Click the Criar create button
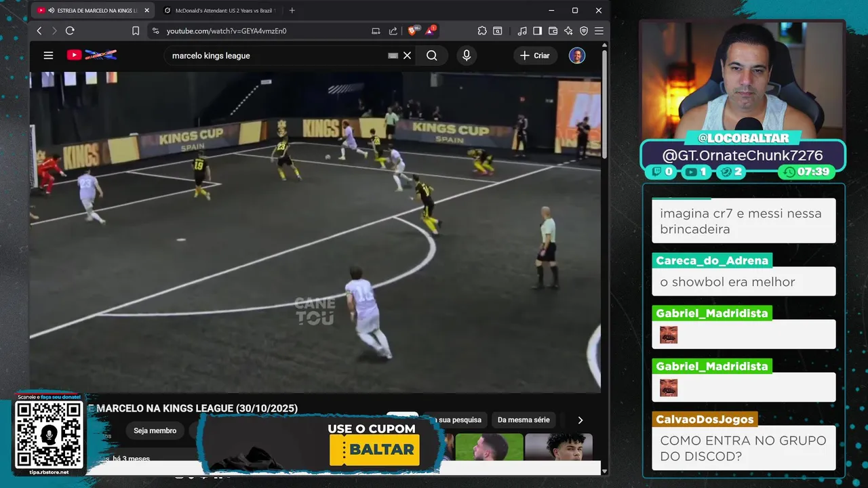This screenshot has height=488, width=868. (x=535, y=56)
